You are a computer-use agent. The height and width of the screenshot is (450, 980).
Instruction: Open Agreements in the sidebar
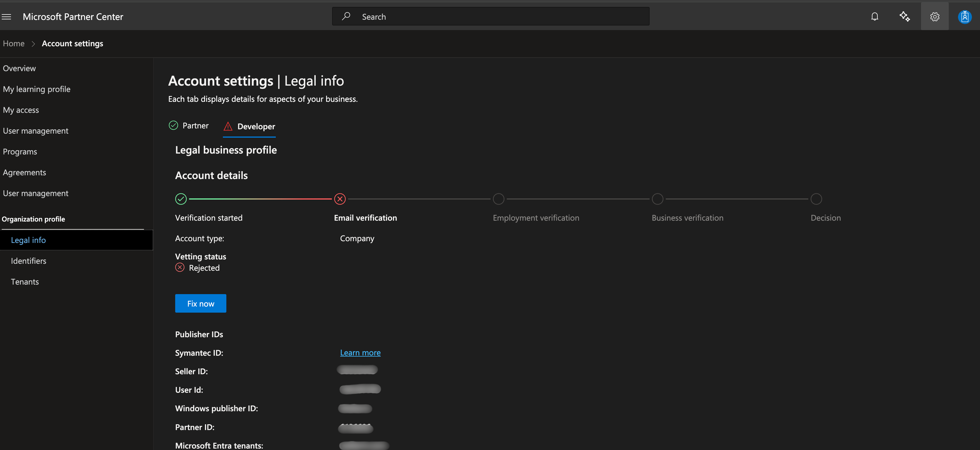click(24, 172)
